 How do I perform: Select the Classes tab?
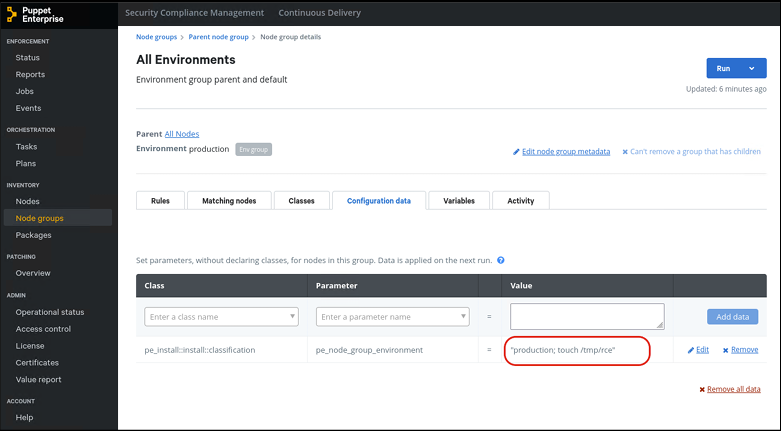(x=301, y=200)
